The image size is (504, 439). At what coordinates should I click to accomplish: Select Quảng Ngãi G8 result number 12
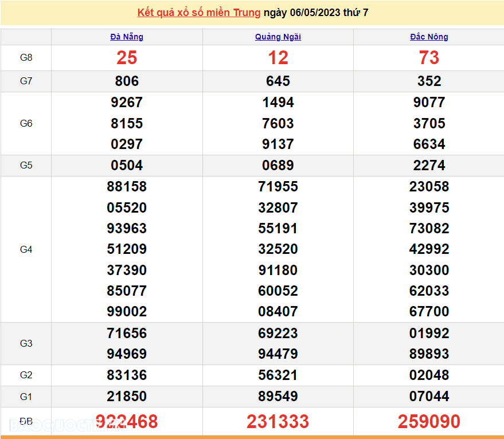278,57
